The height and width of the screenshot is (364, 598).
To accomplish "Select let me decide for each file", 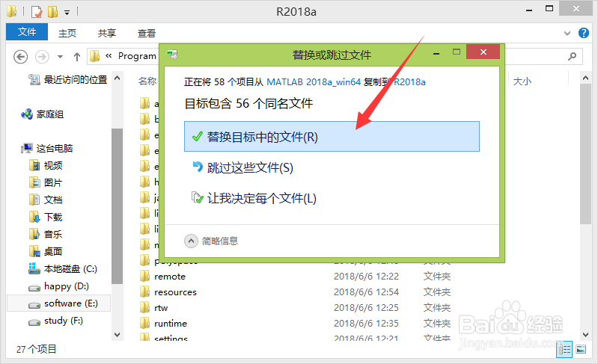I will 254,198.
